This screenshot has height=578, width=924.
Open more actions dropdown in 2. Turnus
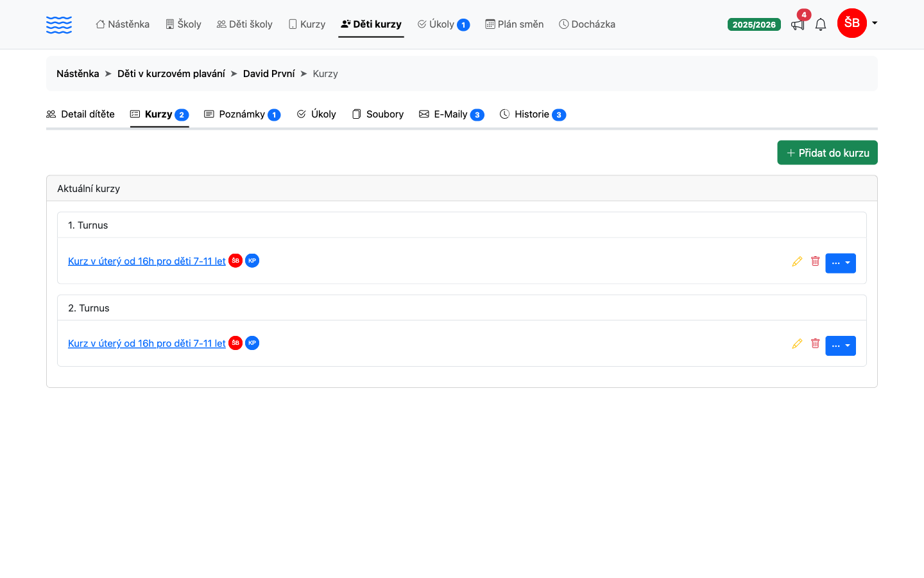(x=841, y=346)
